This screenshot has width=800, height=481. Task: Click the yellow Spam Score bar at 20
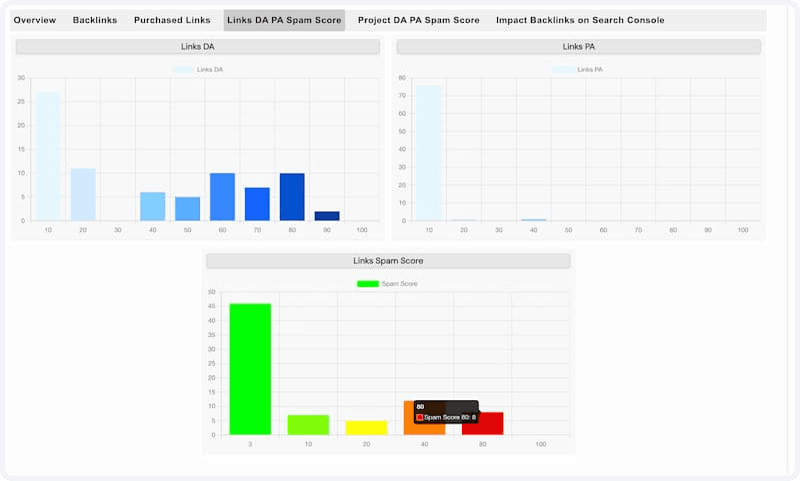click(366, 428)
